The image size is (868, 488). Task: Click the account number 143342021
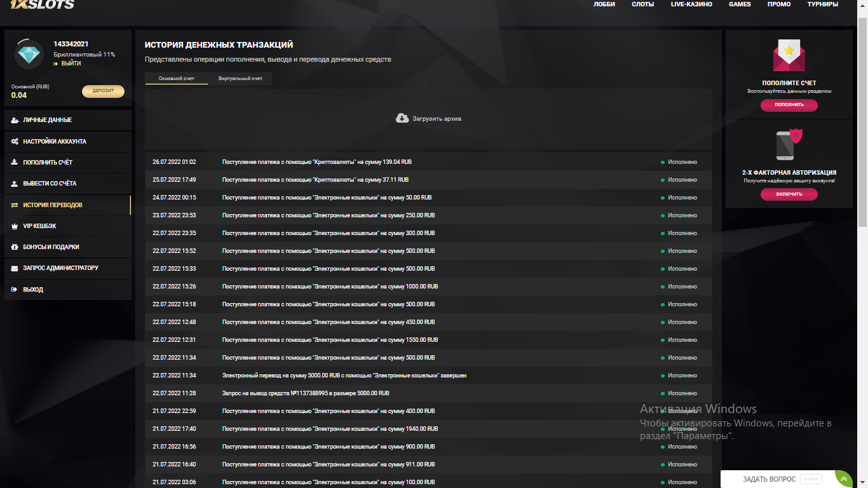coord(71,44)
